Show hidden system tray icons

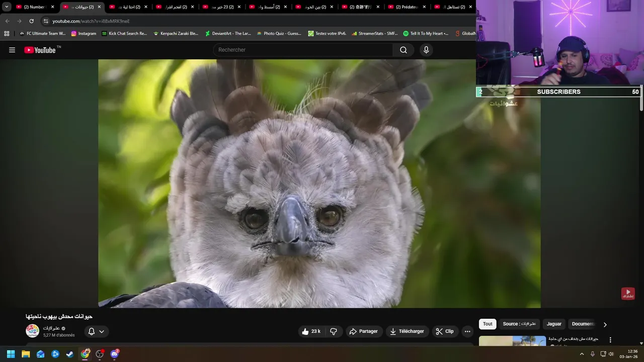(582, 354)
